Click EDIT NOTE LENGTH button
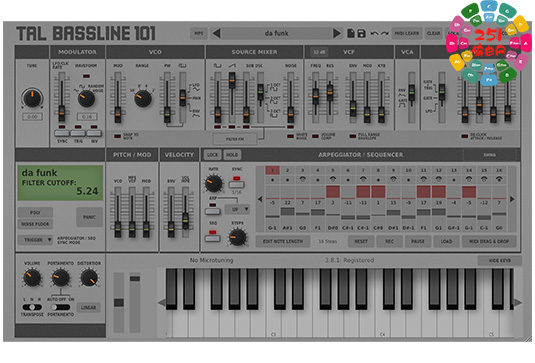Image resolution: width=535 pixels, height=363 pixels. (283, 241)
